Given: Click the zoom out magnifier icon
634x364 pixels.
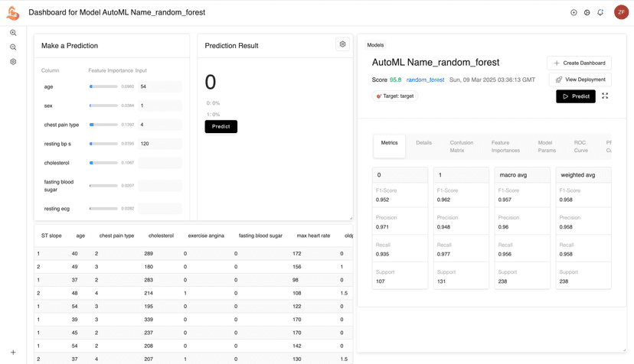Looking at the screenshot, I should 13,47.
